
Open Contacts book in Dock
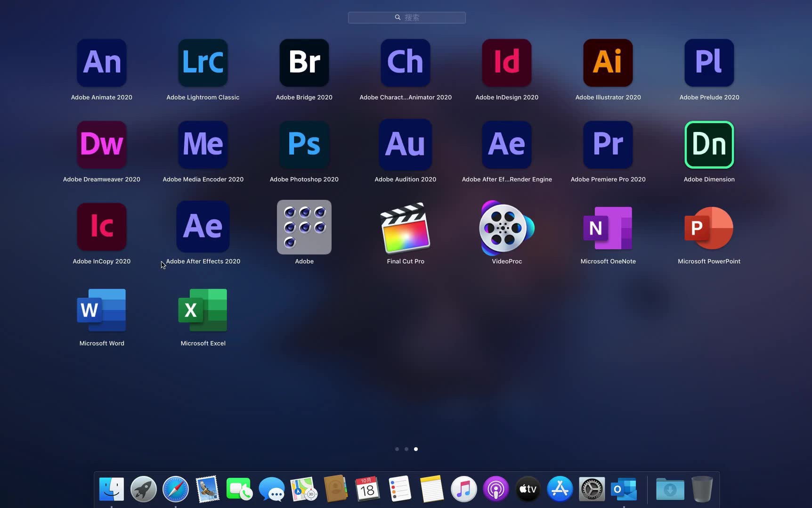point(336,489)
